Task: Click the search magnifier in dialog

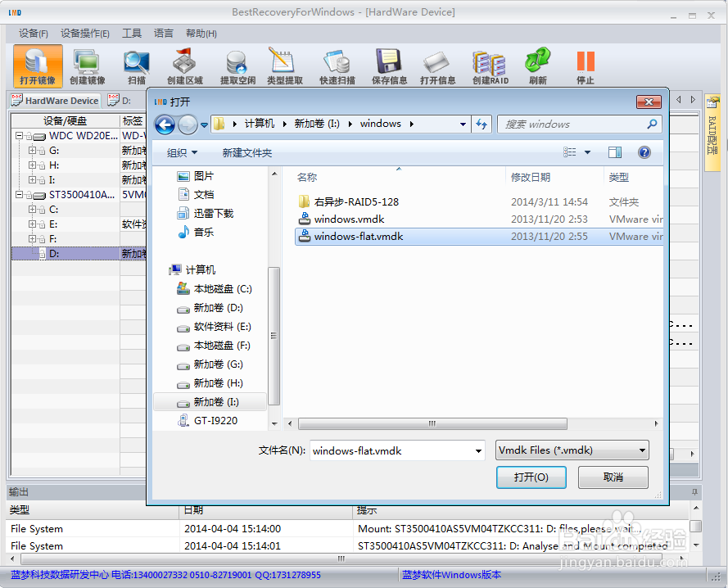Action: 652,124
